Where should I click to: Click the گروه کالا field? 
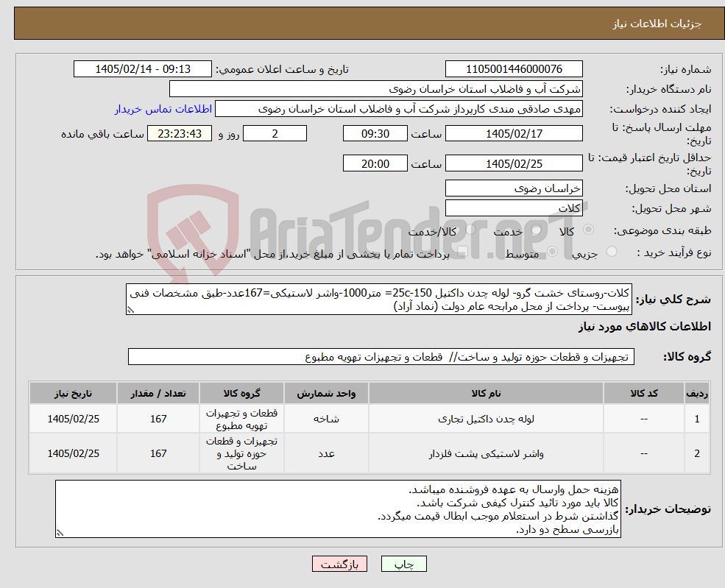(x=381, y=357)
